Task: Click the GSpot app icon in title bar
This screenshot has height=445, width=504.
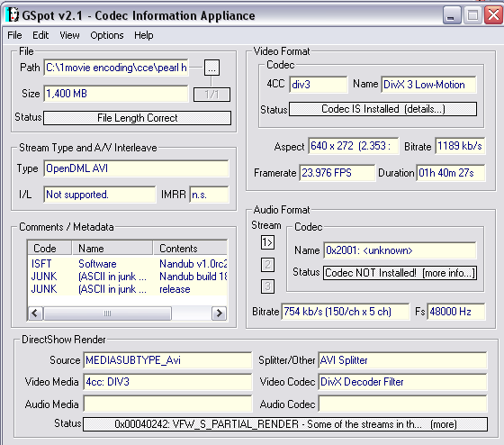Action: pos(13,14)
